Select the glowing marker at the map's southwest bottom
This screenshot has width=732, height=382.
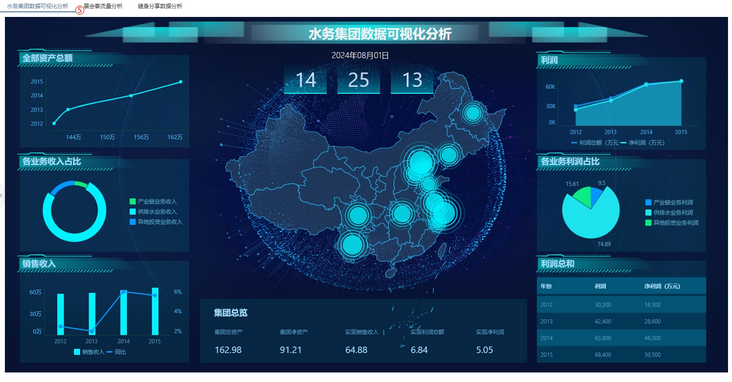tap(352, 244)
